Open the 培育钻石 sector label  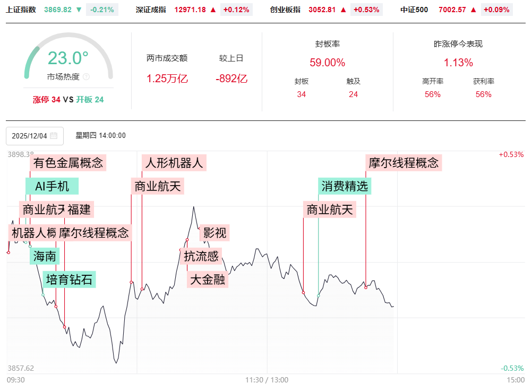tap(70, 280)
